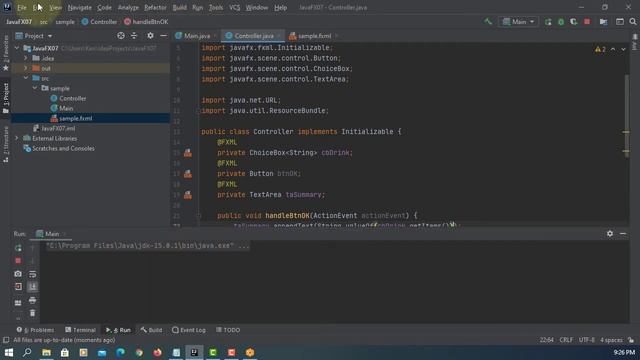Click the Debug Main bug icon
Image resolution: width=640 pixels, height=360 pixels.
561,22
